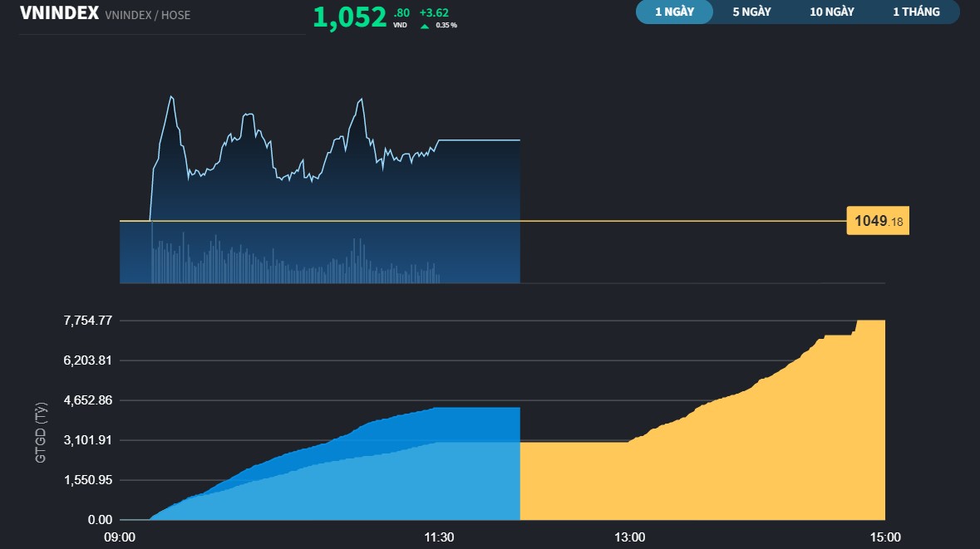Image resolution: width=980 pixels, height=549 pixels.
Task: Select the 1 NGÀY time period tab
Action: point(673,12)
